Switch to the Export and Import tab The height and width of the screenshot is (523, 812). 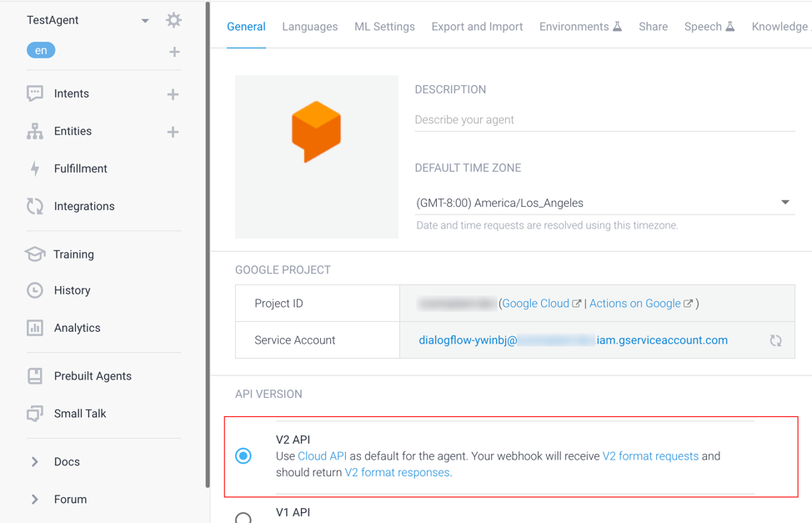point(477,27)
